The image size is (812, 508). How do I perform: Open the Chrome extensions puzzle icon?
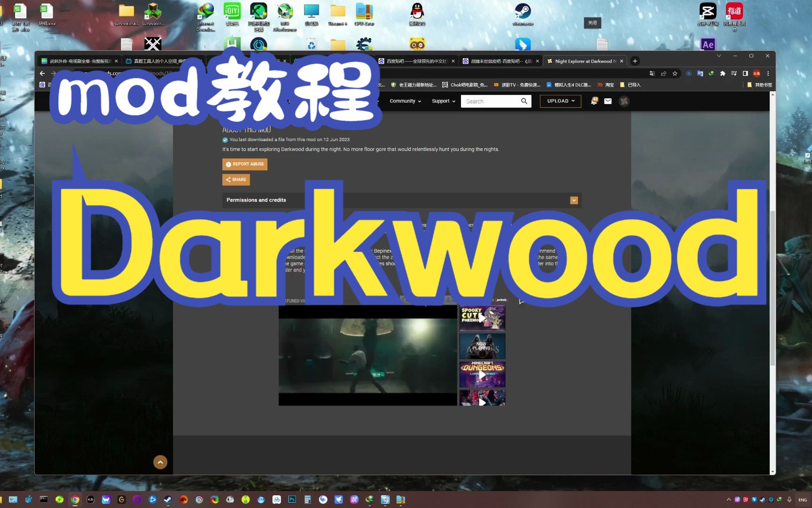click(x=723, y=73)
